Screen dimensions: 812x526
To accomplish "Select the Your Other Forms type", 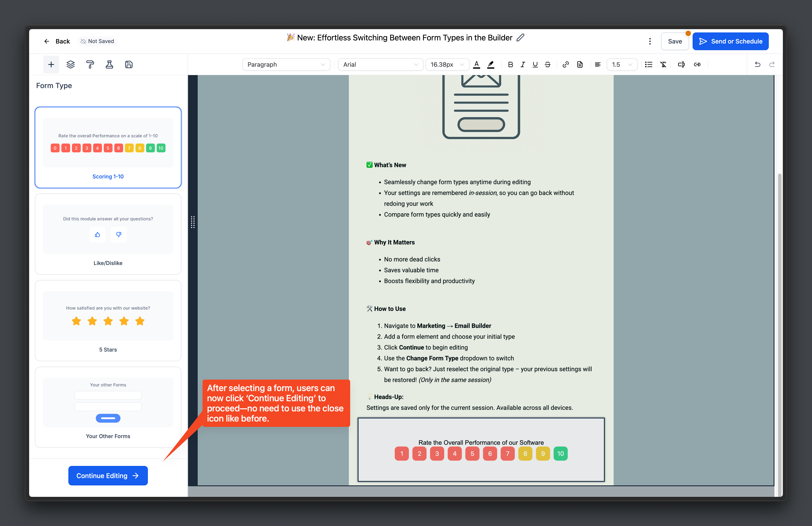I will [x=108, y=407].
